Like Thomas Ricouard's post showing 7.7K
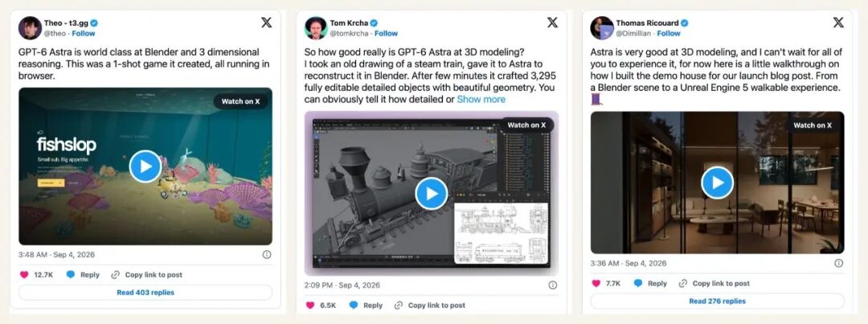 (x=596, y=283)
